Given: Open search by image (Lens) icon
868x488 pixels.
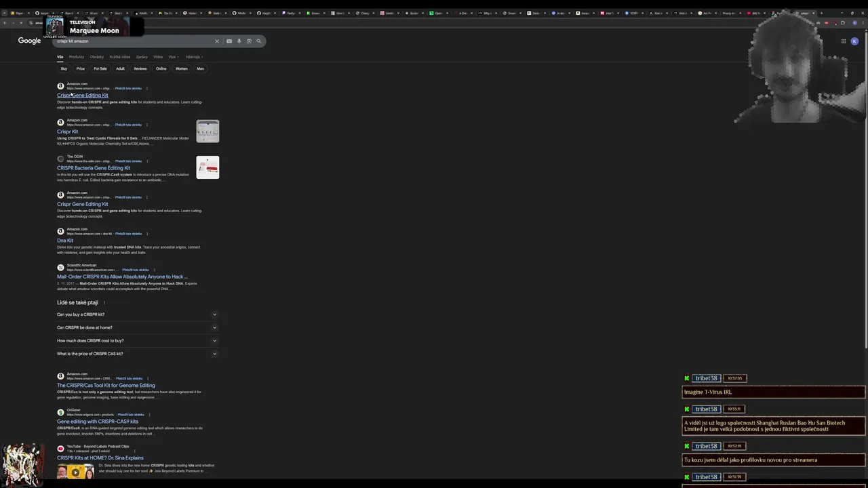Looking at the screenshot, I should tap(249, 41).
